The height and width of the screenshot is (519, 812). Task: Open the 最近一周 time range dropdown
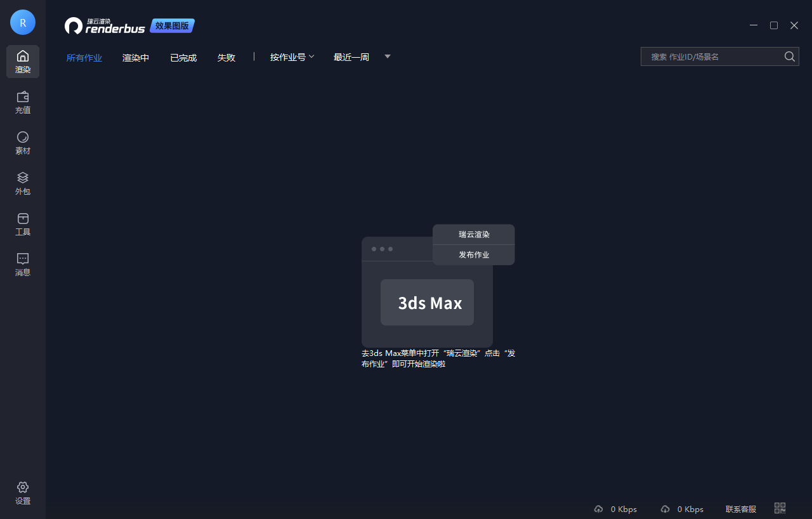tap(351, 57)
